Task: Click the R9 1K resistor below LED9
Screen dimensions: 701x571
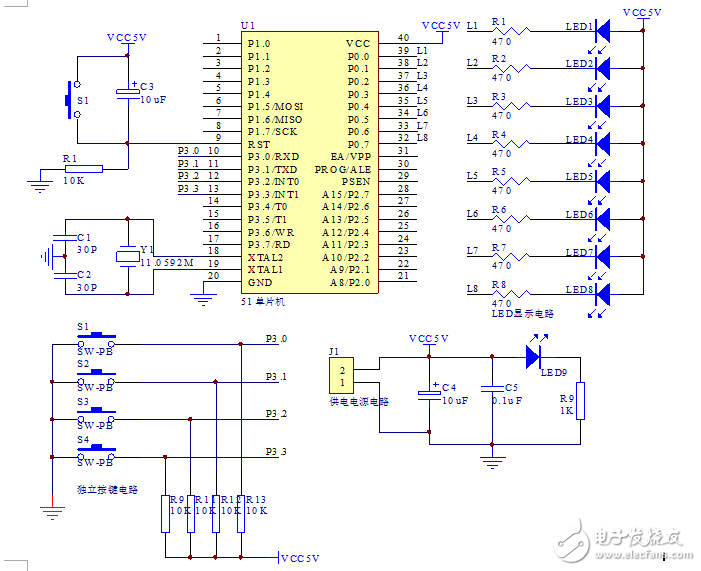Action: (580, 400)
